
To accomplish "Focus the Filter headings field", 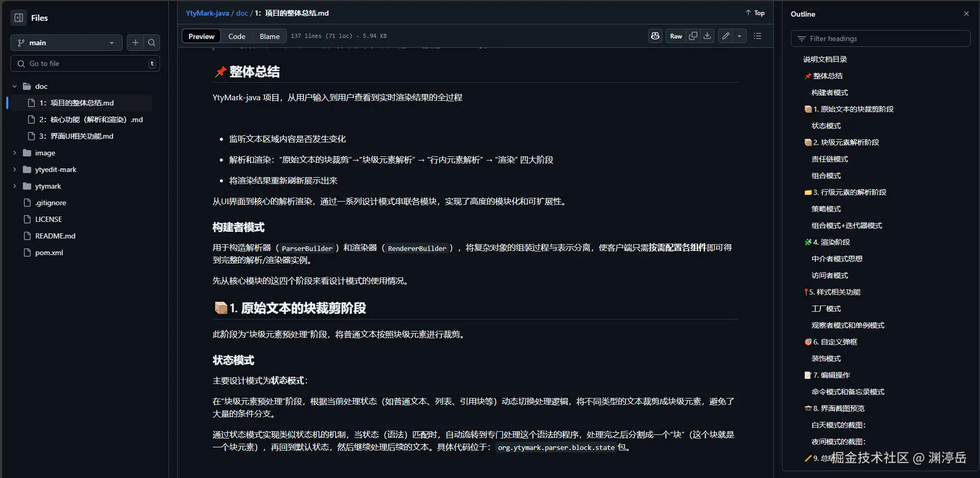I will (x=880, y=38).
